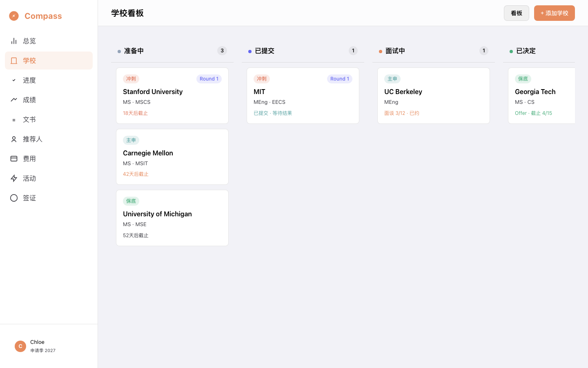Click the 推荐人 person icon

[14, 139]
